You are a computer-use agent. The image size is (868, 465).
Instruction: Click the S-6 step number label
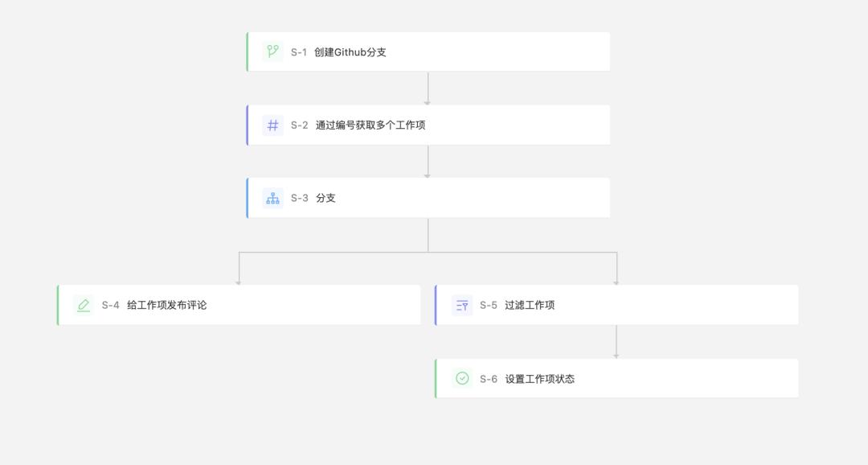coord(489,379)
